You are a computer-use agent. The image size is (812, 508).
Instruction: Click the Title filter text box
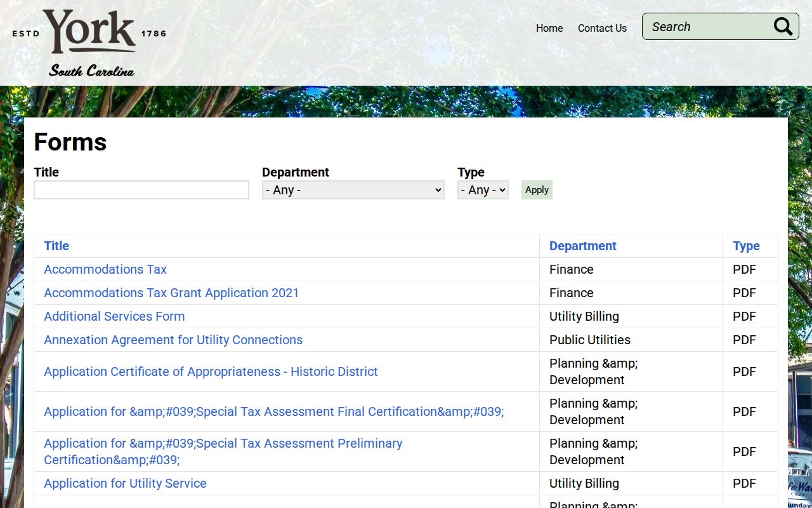click(x=141, y=190)
